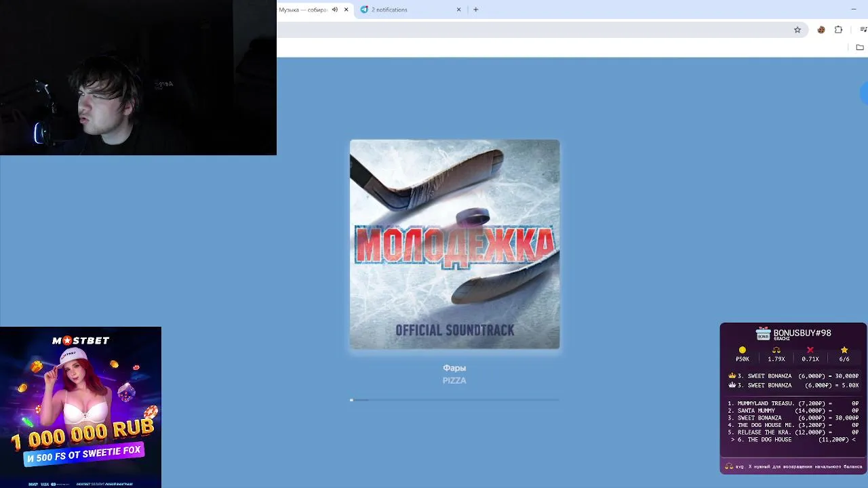
Task: Open the media control music-list icon
Action: pos(863,30)
